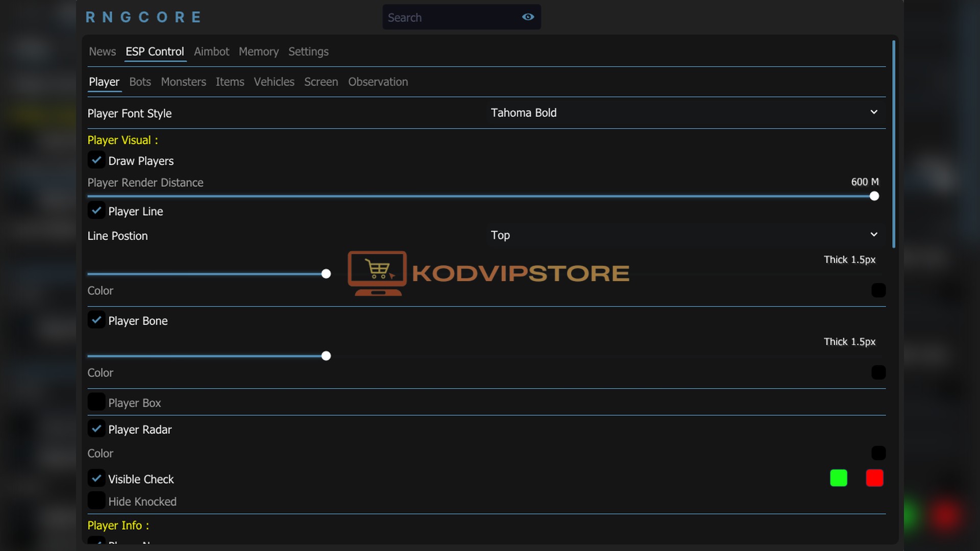Click the eye icon in search bar
The image size is (980, 551).
click(528, 17)
